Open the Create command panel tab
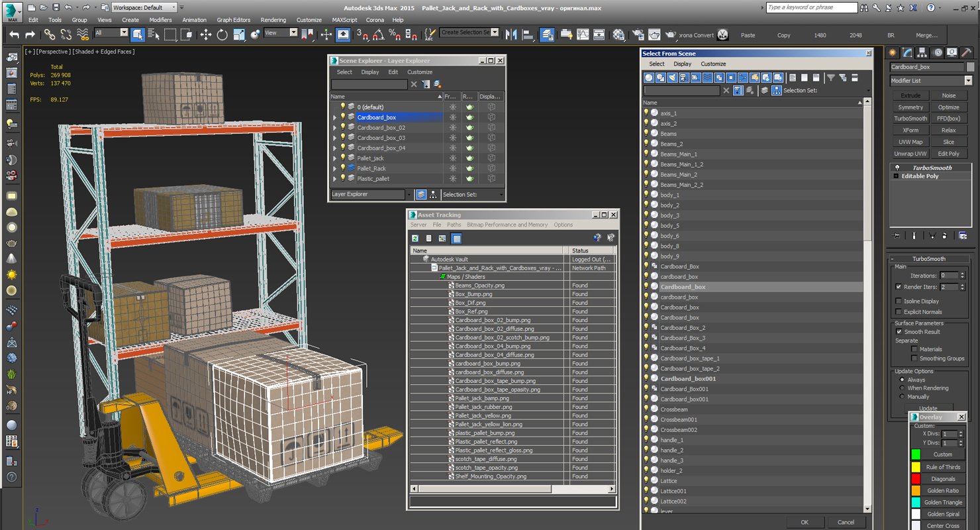The width and height of the screenshot is (980, 530). point(893,52)
